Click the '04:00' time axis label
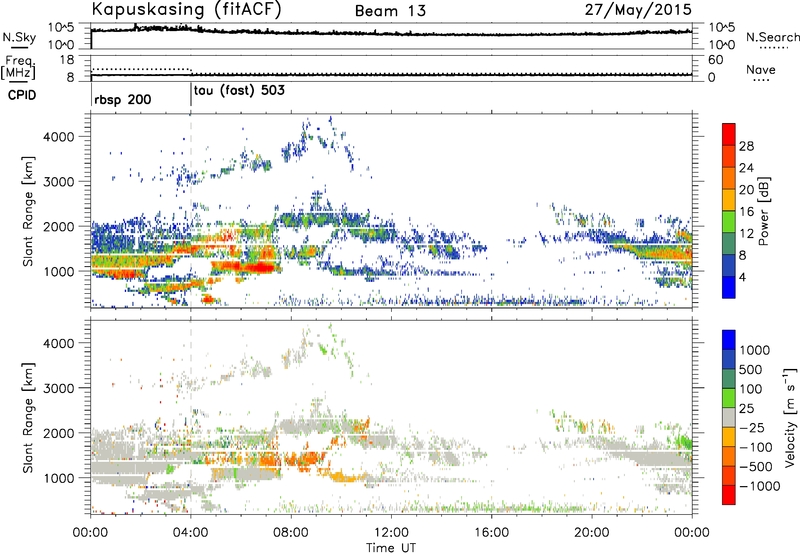 click(190, 533)
